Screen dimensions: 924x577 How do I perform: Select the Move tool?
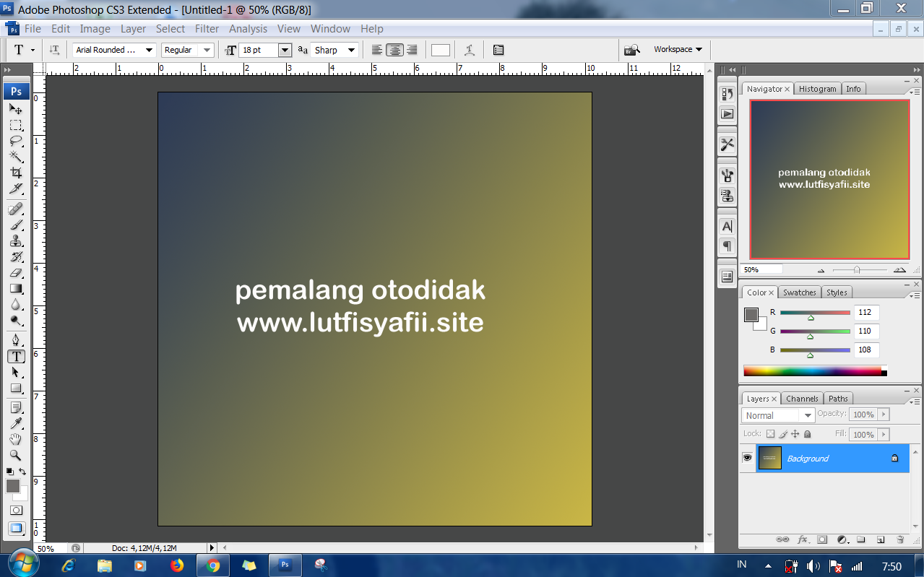pos(16,110)
